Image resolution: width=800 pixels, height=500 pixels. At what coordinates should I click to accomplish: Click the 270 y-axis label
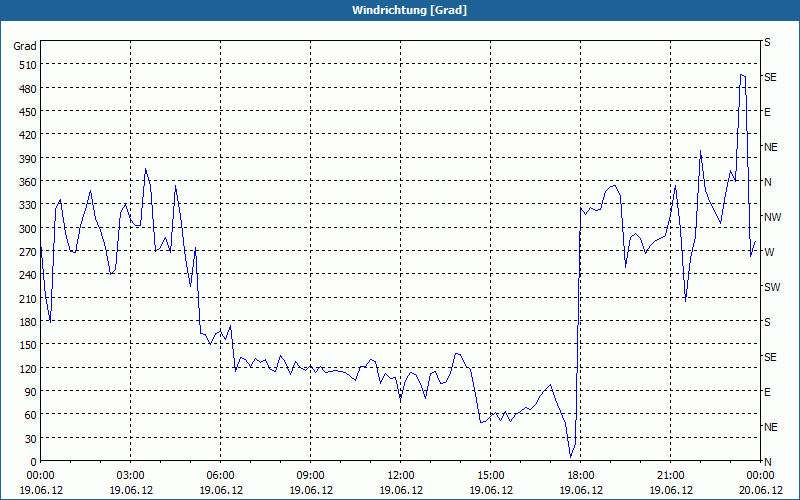coord(28,252)
